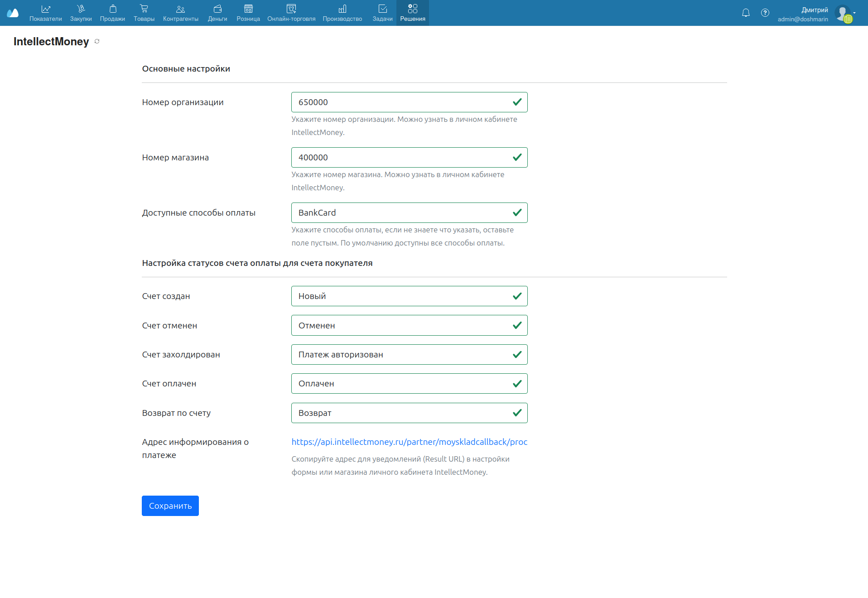This screenshot has height=598, width=868.
Task: Open the Онлайн-торговля menu item
Action: [291, 13]
